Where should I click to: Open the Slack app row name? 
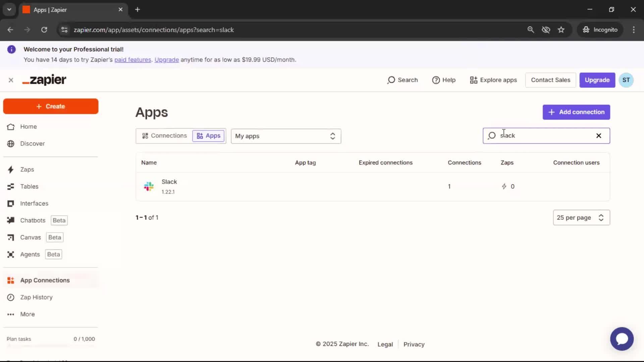pos(169,182)
